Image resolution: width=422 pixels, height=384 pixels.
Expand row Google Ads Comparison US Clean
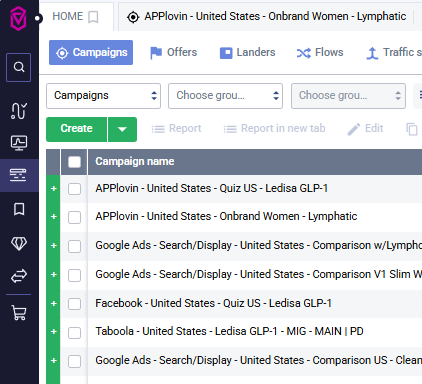pyautogui.click(x=54, y=361)
